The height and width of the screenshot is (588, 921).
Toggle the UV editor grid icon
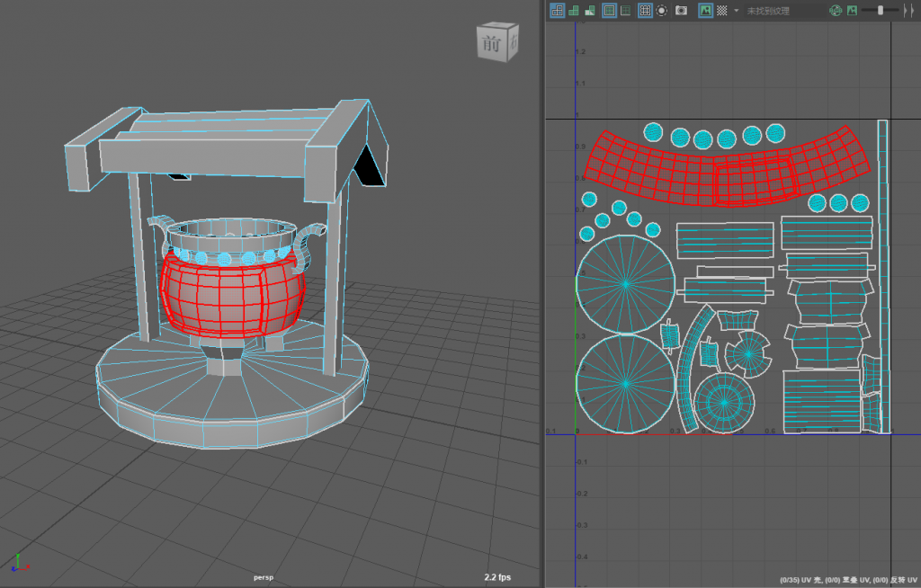pos(645,10)
